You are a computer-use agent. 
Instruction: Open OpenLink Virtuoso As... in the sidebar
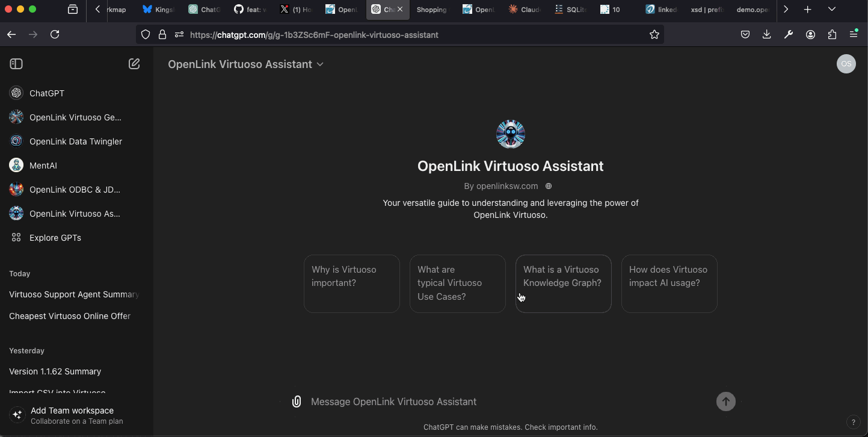76,214
